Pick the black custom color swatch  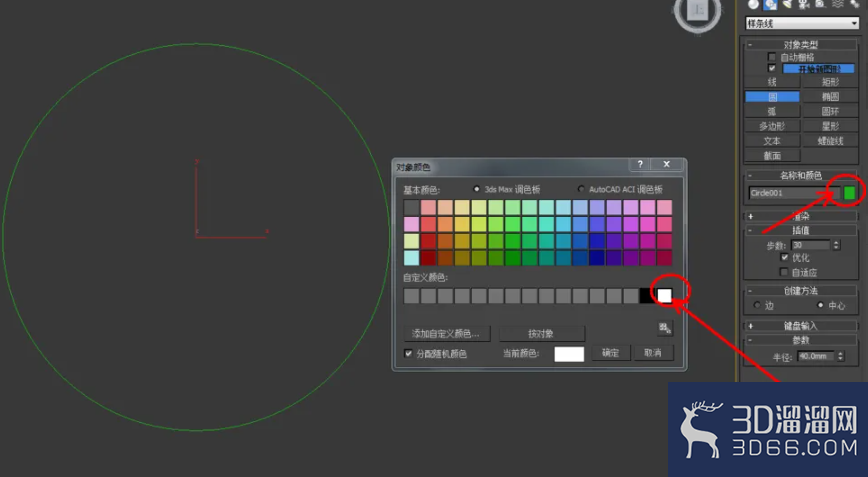[647, 295]
